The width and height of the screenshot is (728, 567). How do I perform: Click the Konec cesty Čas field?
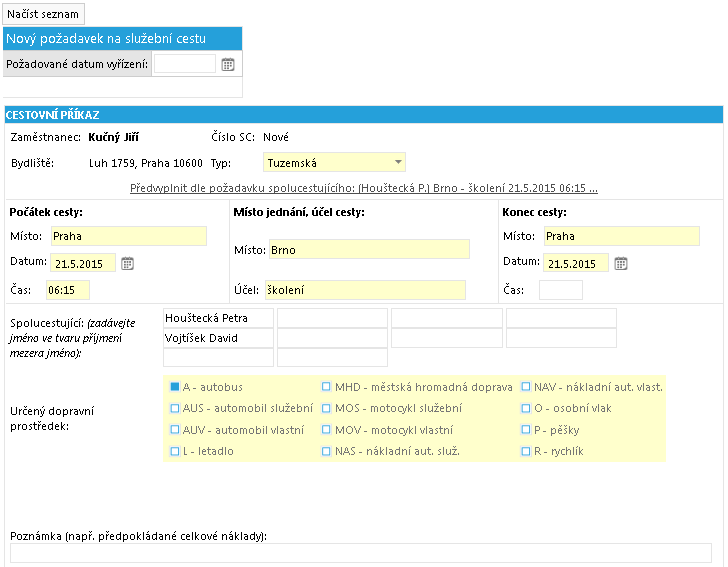tap(560, 290)
